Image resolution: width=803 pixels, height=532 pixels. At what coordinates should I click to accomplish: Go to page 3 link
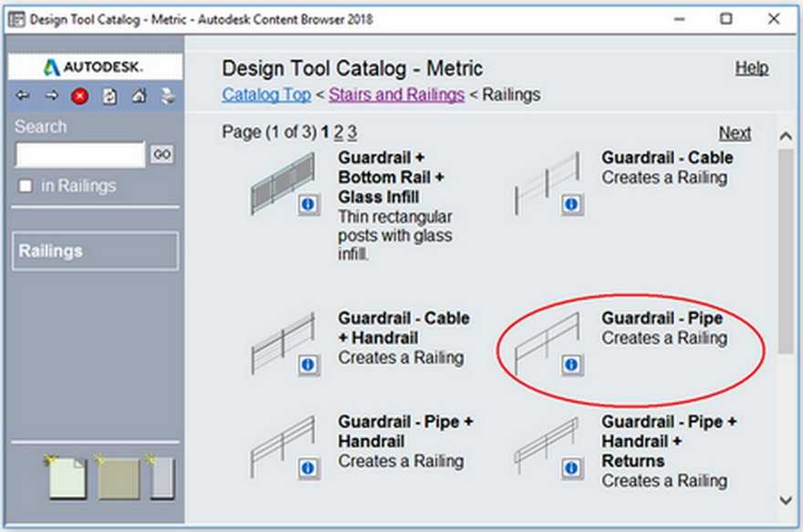pyautogui.click(x=352, y=132)
